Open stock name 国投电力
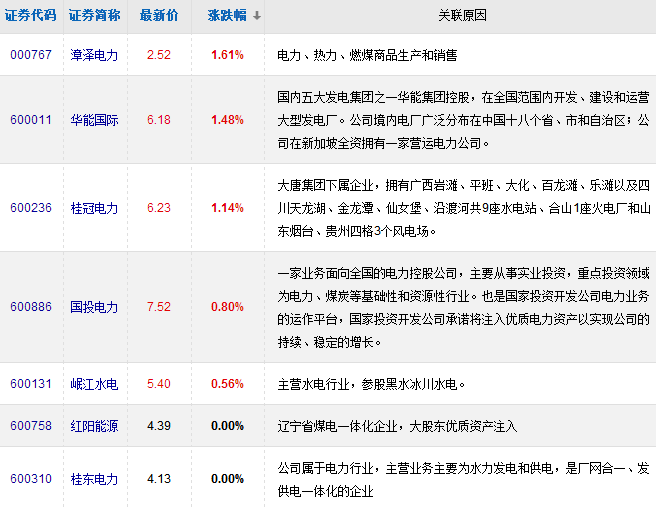Image resolution: width=656 pixels, height=510 pixels. pos(94,307)
